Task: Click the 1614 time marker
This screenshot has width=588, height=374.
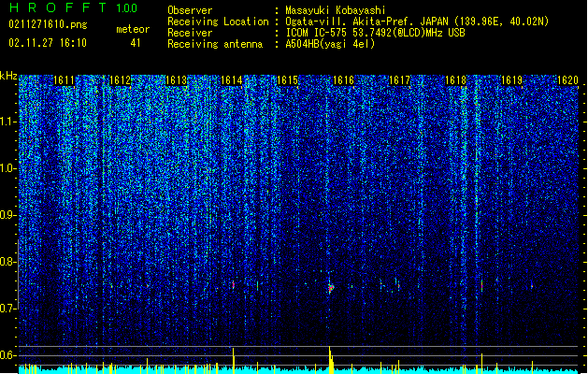Action: point(232,80)
